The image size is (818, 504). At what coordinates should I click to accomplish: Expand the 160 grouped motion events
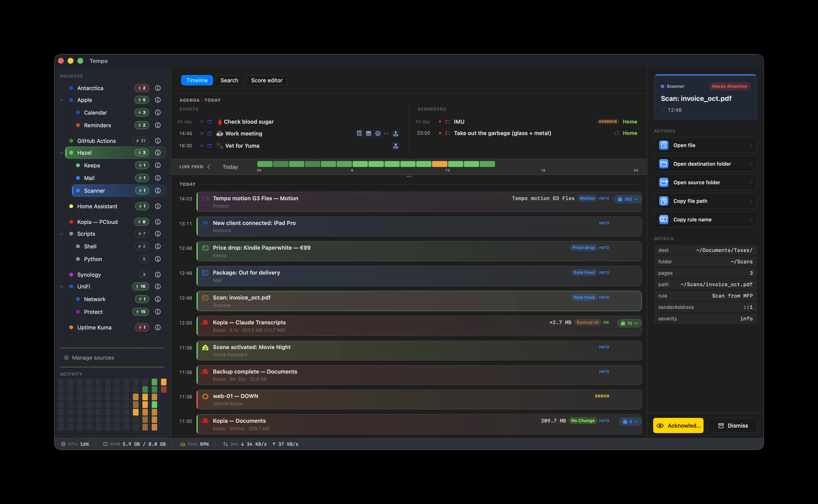[627, 199]
